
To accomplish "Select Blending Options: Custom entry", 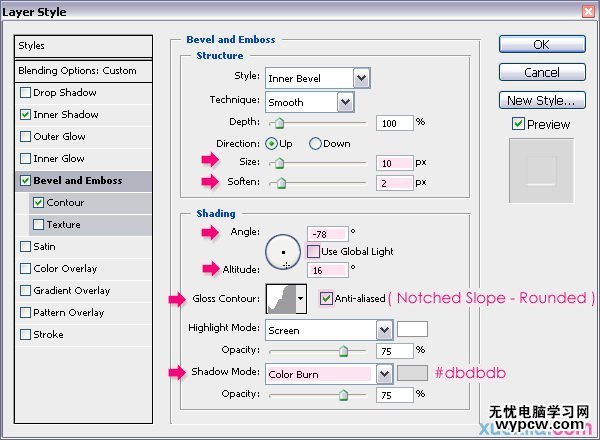I will click(83, 71).
